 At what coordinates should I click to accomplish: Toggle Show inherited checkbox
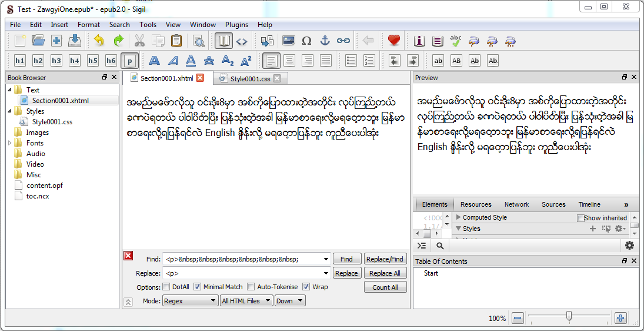tap(580, 218)
